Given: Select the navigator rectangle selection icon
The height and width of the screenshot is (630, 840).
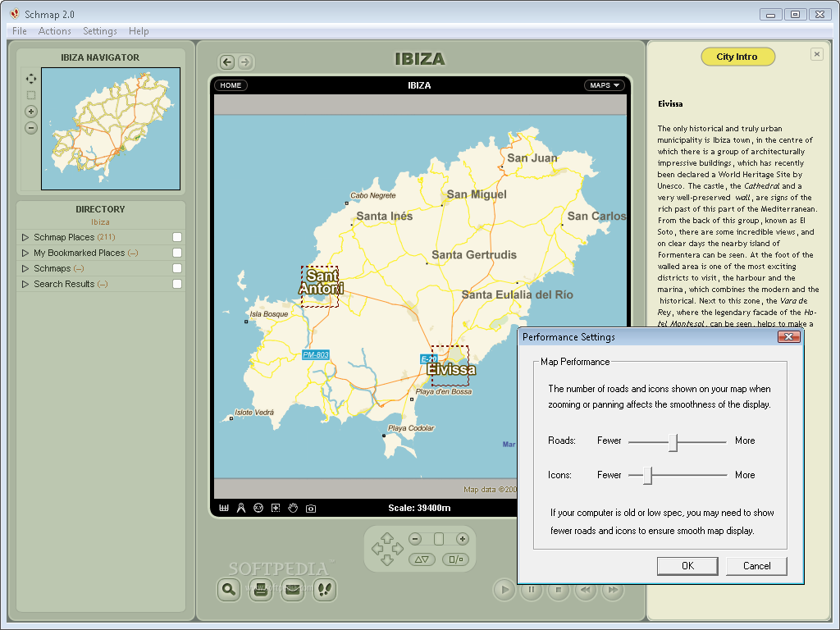Looking at the screenshot, I should coord(31,95).
